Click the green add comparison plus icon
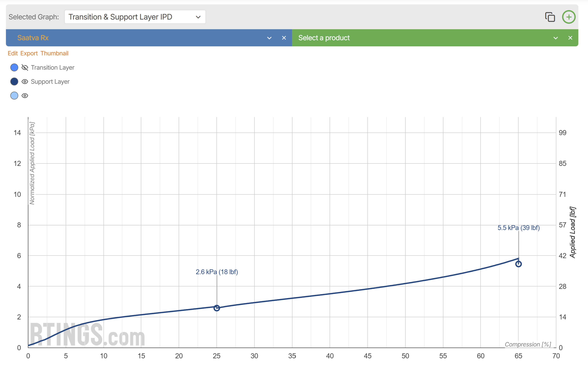The height and width of the screenshot is (377, 588). point(569,17)
